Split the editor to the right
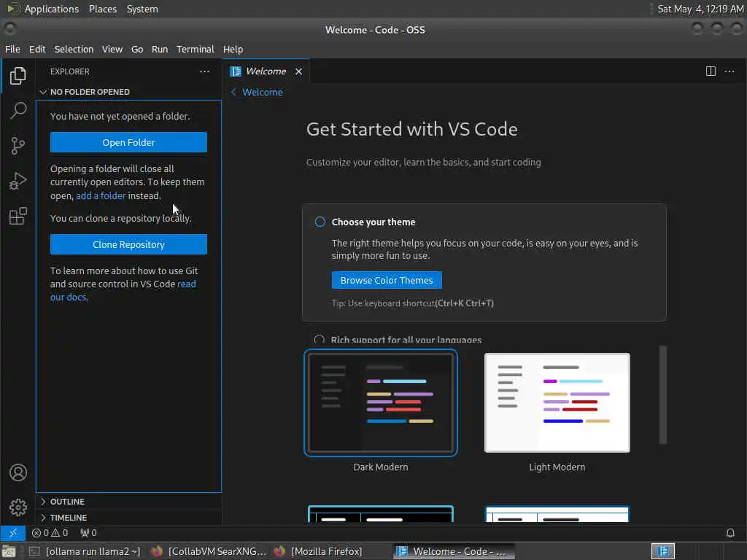 711,71
